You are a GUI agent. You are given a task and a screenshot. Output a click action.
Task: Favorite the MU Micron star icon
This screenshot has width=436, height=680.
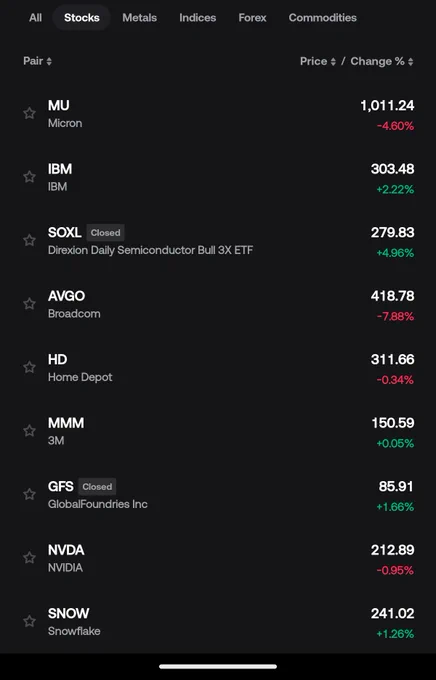click(x=30, y=114)
